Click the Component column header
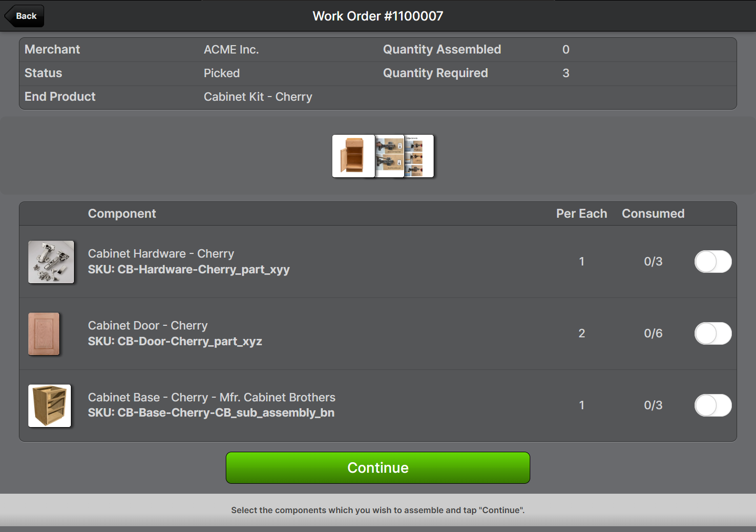The width and height of the screenshot is (756, 532). [122, 214]
